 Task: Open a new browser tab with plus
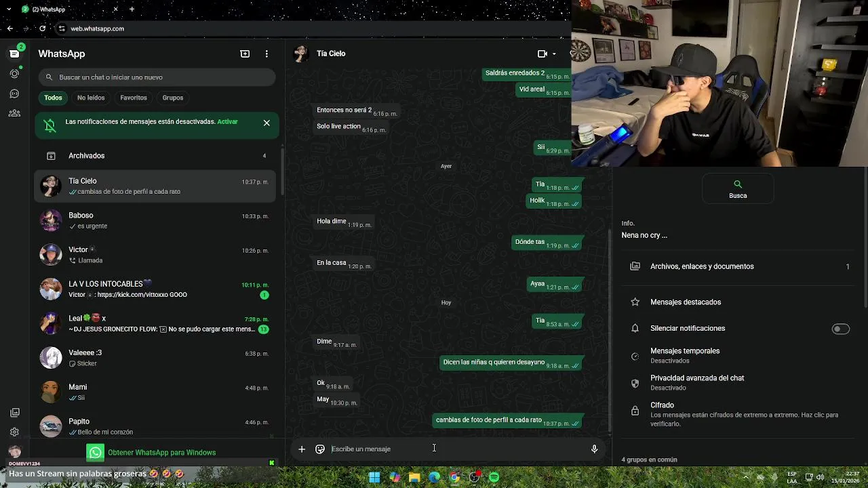coord(132,9)
